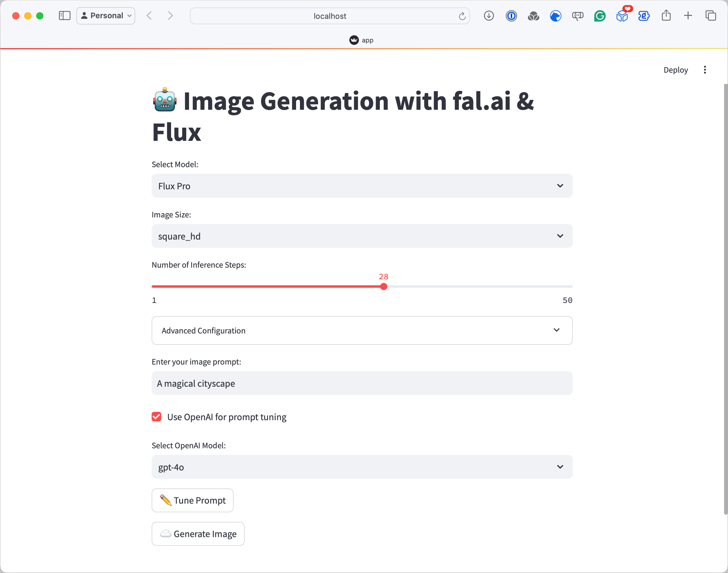Select the app tab
728x573 pixels.
[362, 40]
